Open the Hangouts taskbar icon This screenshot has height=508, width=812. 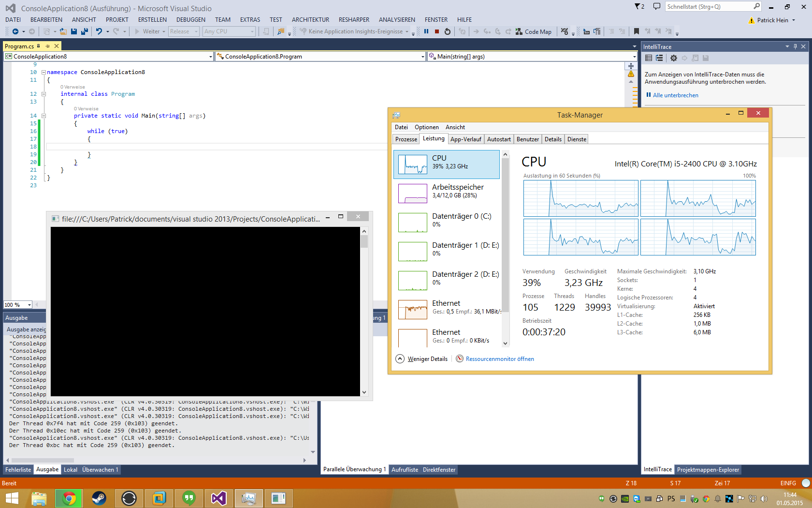click(x=189, y=498)
